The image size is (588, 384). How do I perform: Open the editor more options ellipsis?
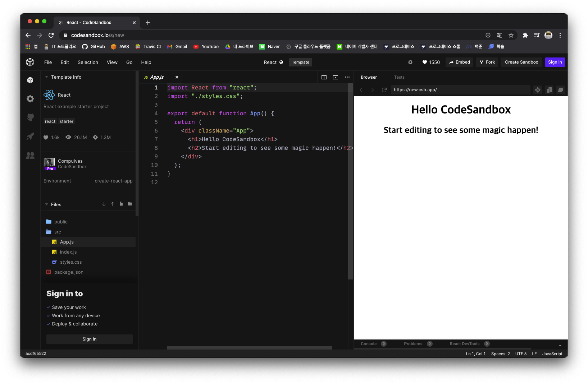pyautogui.click(x=347, y=77)
